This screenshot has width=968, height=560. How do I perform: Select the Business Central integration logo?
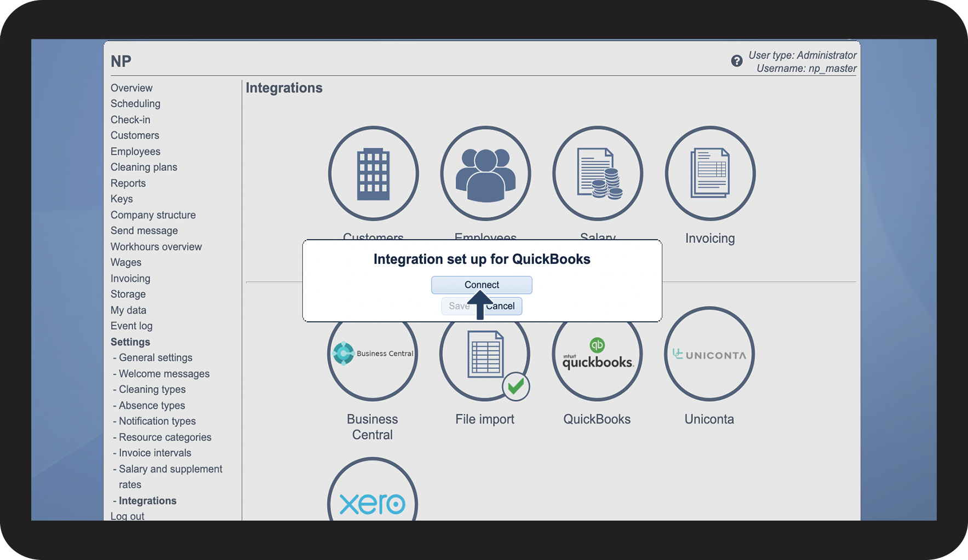(373, 354)
